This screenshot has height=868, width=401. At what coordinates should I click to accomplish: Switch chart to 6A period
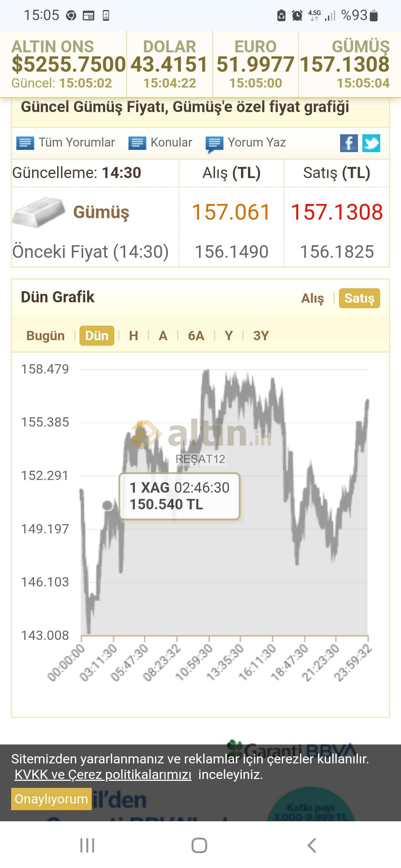(x=196, y=336)
